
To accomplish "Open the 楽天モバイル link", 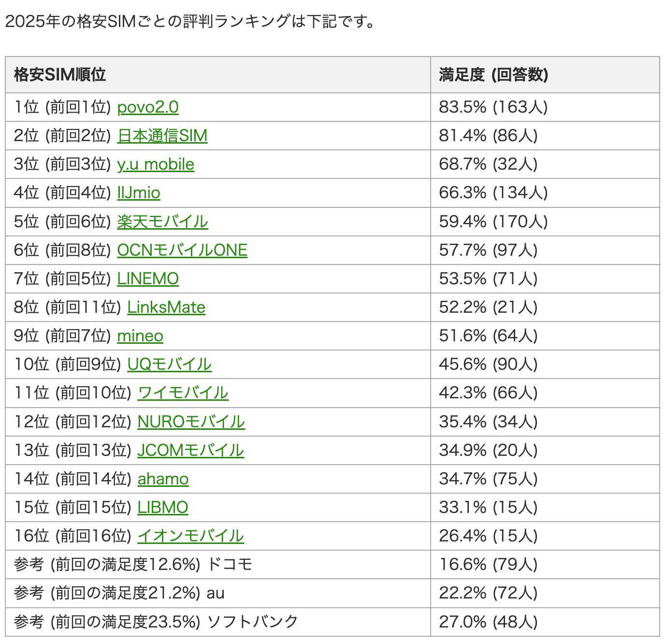I will pos(163,221).
